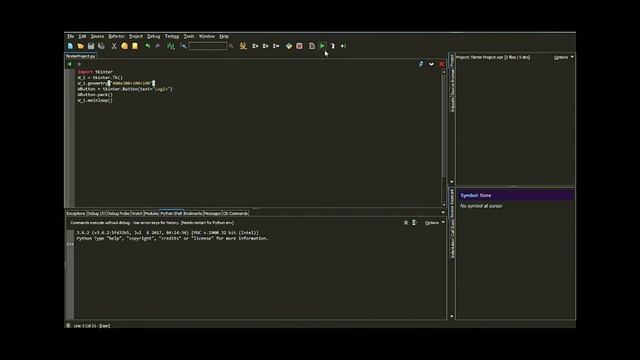Select the vertical Call Stack tab

pyautogui.click(x=452, y=230)
